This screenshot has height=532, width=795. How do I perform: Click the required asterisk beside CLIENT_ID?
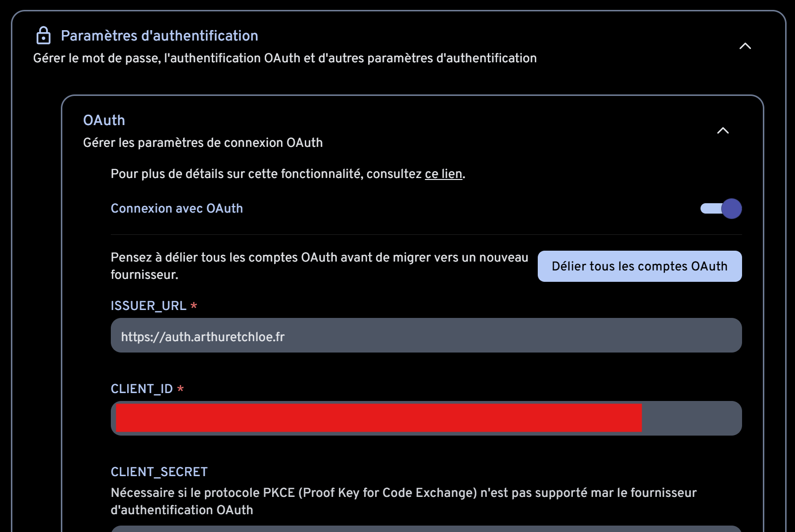[x=181, y=389]
